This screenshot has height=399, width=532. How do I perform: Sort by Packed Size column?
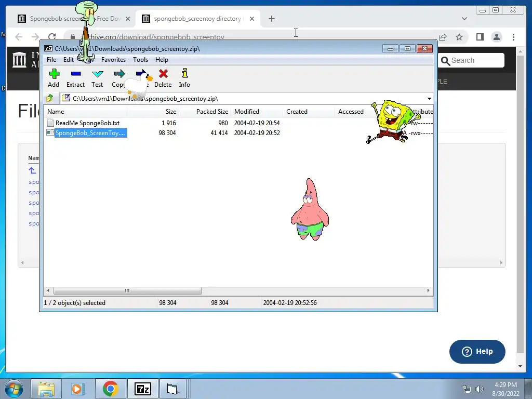(205, 112)
